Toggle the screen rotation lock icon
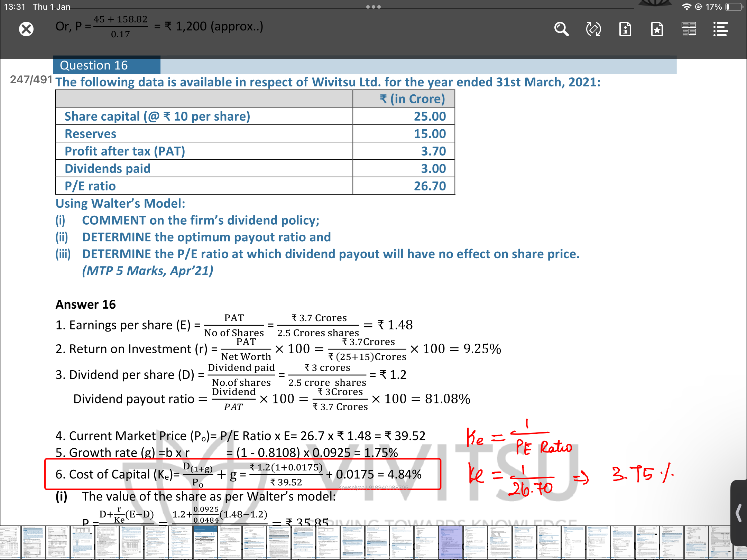This screenshot has height=560, width=747. 593,29
